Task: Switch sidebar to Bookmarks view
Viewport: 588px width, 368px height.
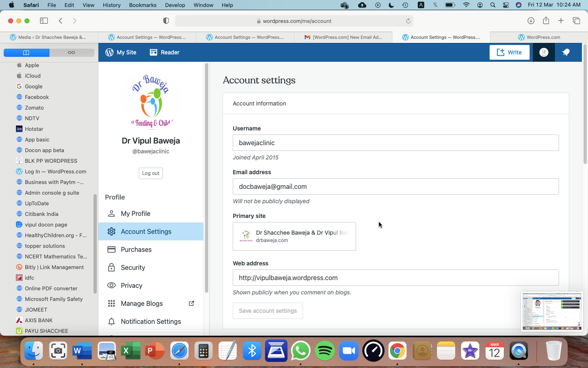Action: [x=27, y=53]
